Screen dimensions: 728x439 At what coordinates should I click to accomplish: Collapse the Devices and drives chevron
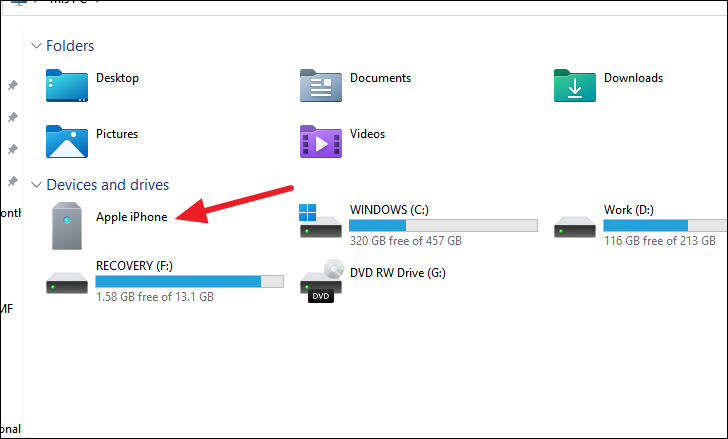(x=36, y=185)
